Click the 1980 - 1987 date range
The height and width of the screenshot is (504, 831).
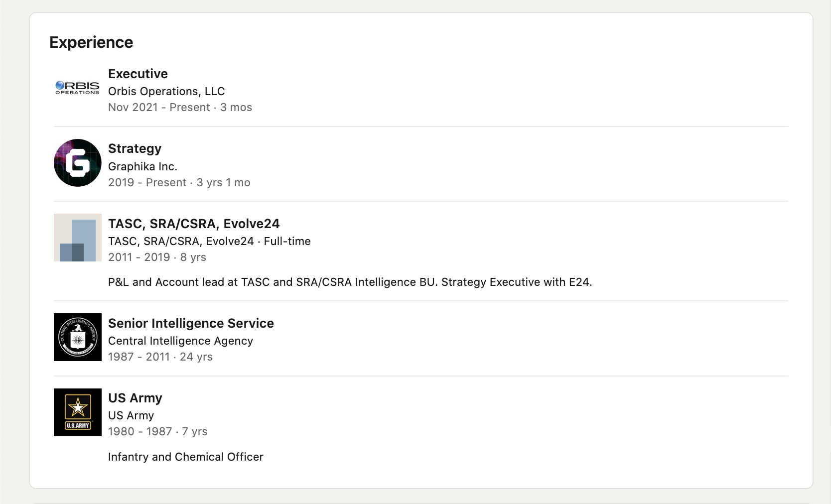(140, 431)
